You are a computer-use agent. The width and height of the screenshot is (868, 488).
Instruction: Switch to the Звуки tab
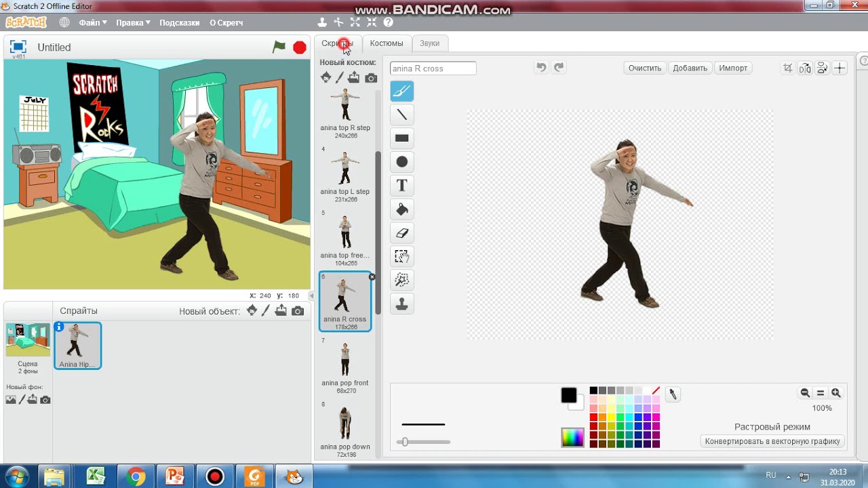429,43
